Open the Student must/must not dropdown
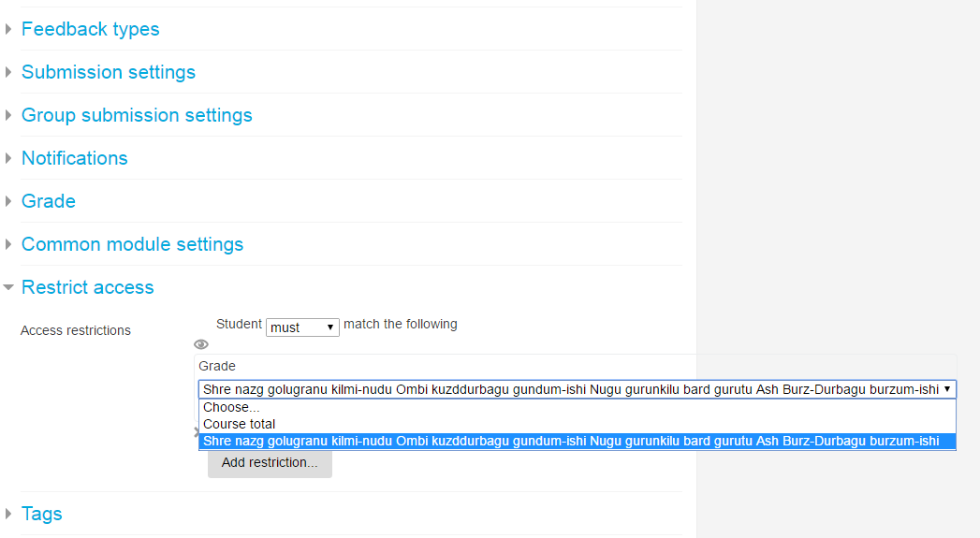 pos(302,327)
